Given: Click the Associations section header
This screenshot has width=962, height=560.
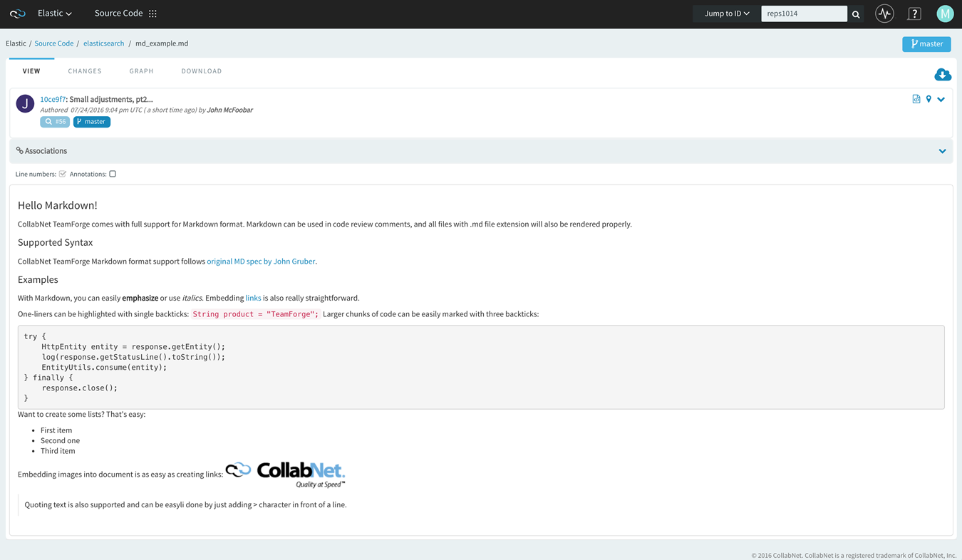Looking at the screenshot, I should [481, 151].
